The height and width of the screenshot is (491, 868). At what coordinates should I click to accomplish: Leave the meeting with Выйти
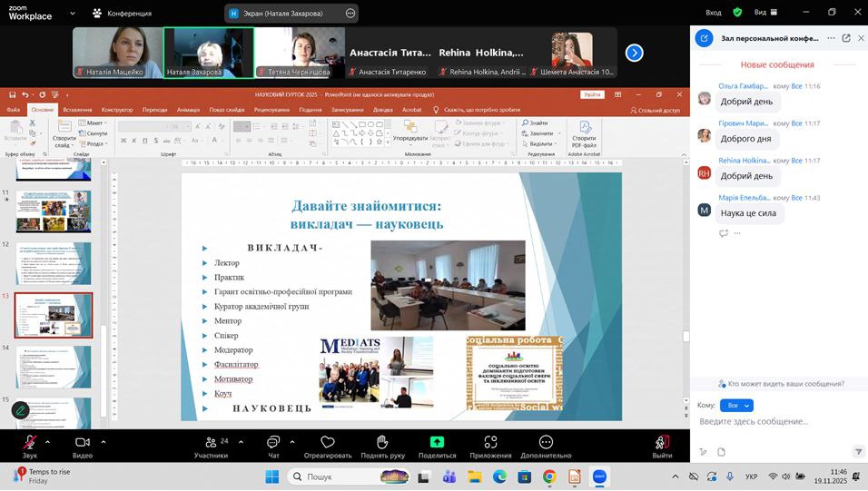click(x=662, y=442)
